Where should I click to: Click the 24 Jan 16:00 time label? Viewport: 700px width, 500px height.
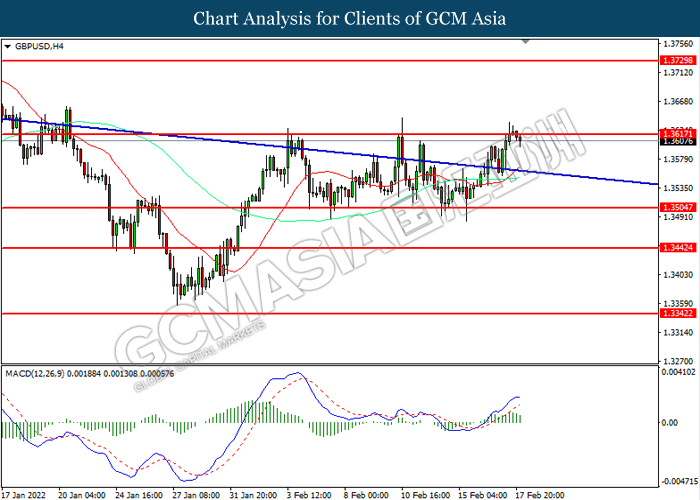point(139,495)
